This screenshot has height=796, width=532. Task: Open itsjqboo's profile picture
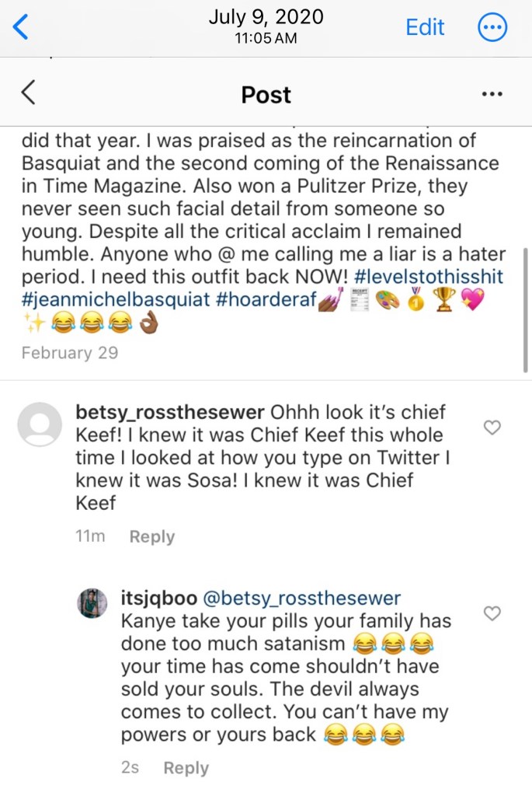click(x=92, y=603)
